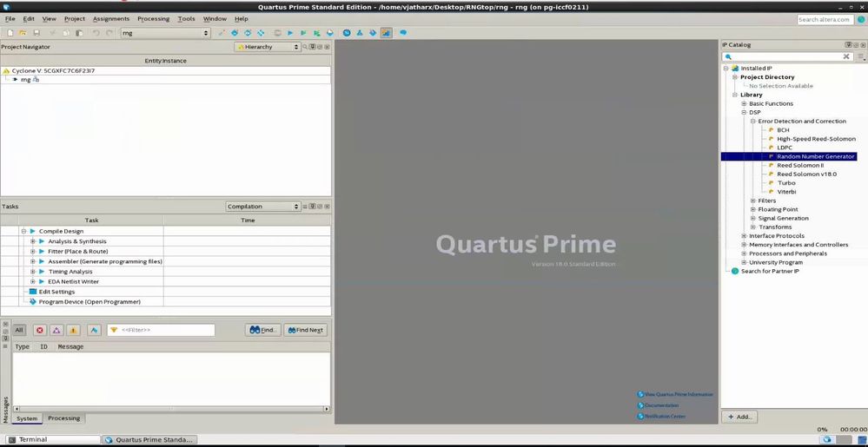Collapse the Compile Design task tree
Image resolution: width=868 pixels, height=447 pixels.
tap(23, 231)
